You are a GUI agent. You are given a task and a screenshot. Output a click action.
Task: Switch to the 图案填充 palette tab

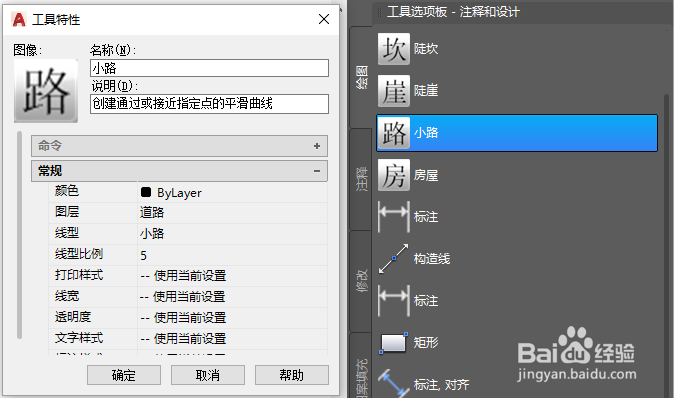(362, 366)
